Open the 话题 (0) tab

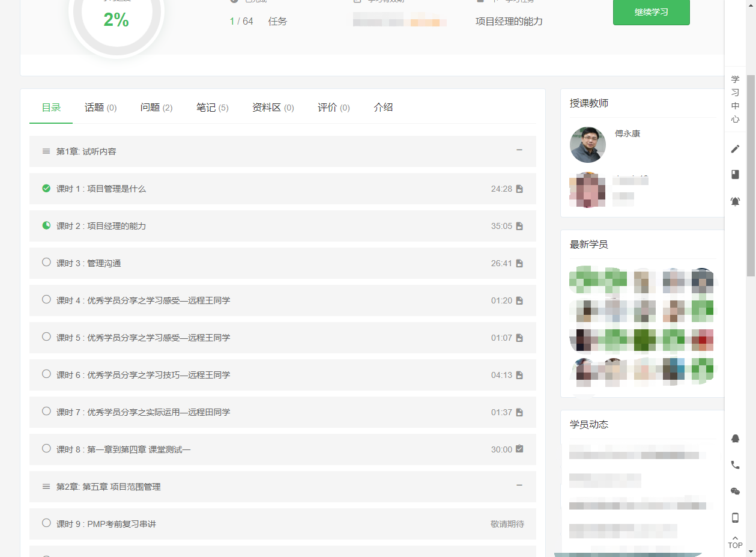pos(100,108)
